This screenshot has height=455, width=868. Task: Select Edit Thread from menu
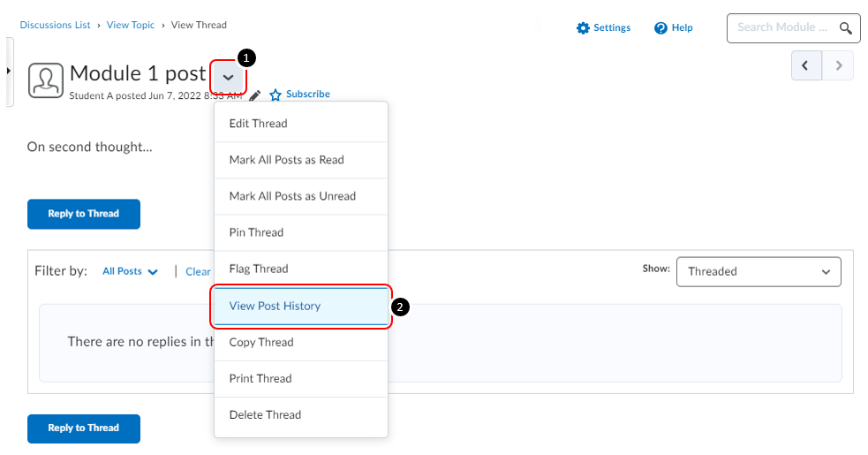pyautogui.click(x=259, y=124)
